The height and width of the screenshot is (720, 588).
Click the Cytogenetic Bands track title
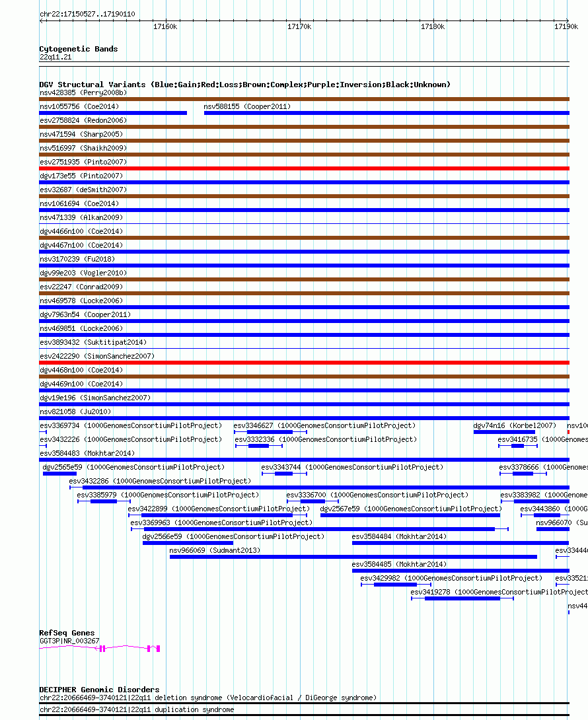79,49
